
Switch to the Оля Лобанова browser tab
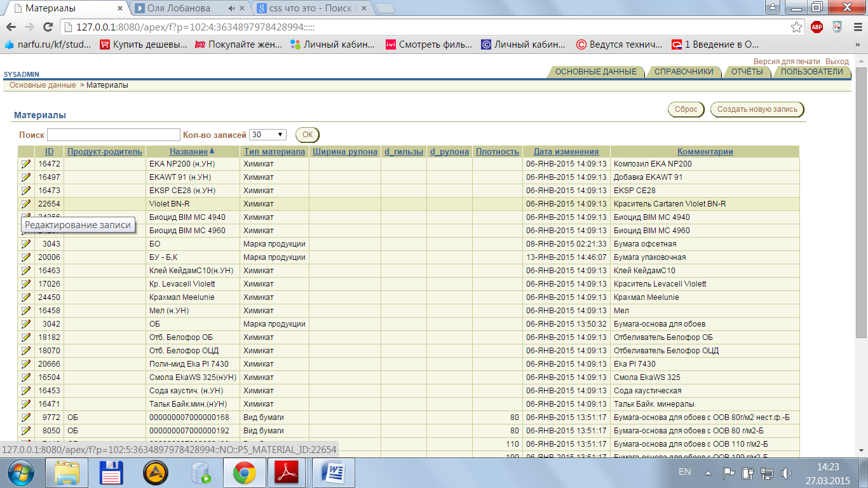pos(191,9)
